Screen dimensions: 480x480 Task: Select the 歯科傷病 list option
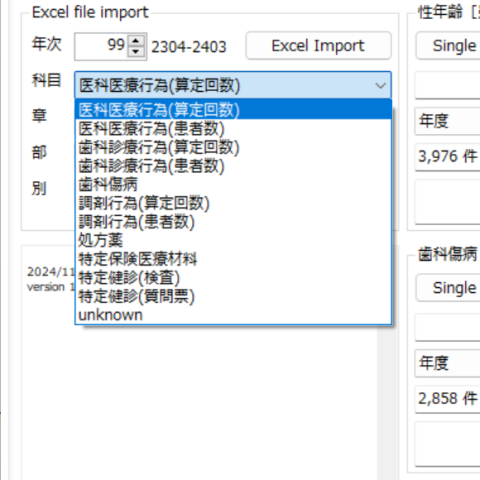coord(233,184)
